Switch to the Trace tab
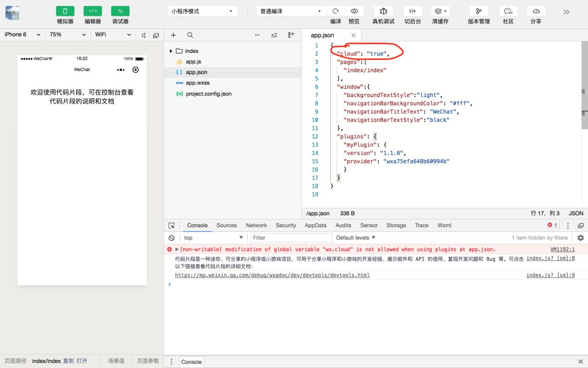Screen dimensions: 588x368 pyautogui.click(x=421, y=225)
